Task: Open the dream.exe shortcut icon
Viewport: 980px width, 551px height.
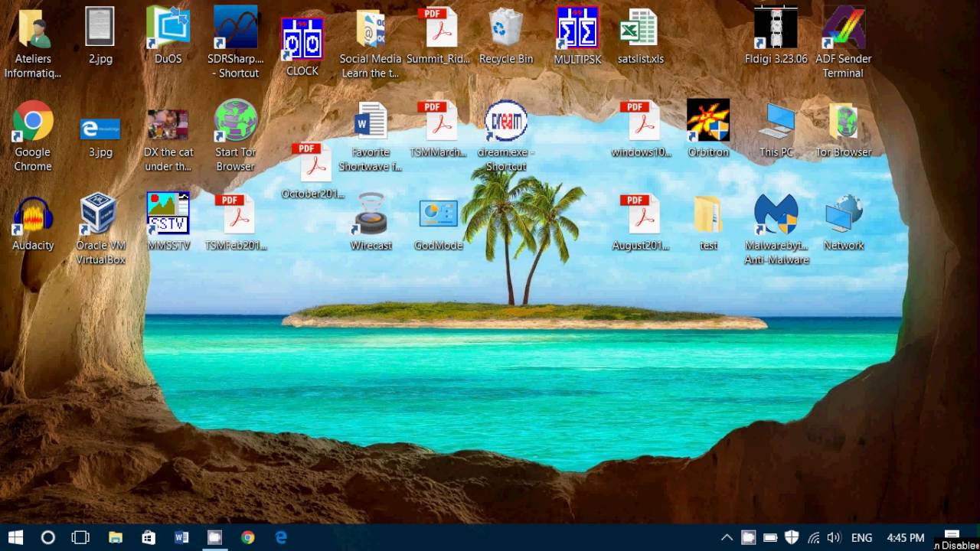Action: 505,121
